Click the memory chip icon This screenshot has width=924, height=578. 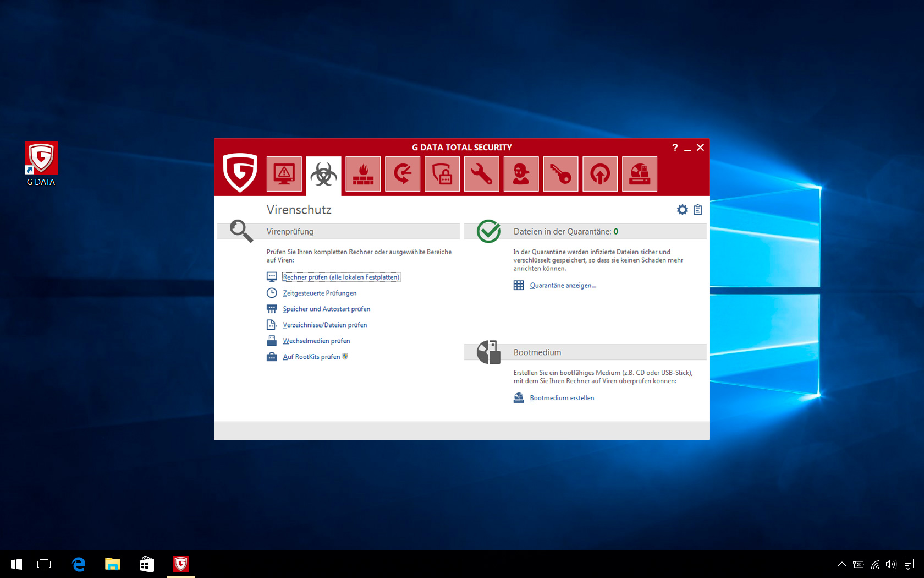(x=272, y=309)
